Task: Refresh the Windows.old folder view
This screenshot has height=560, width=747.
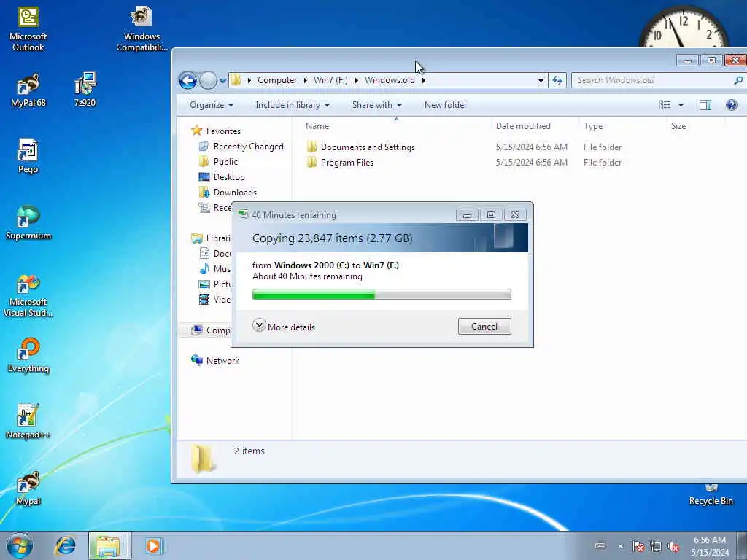Action: pos(557,80)
